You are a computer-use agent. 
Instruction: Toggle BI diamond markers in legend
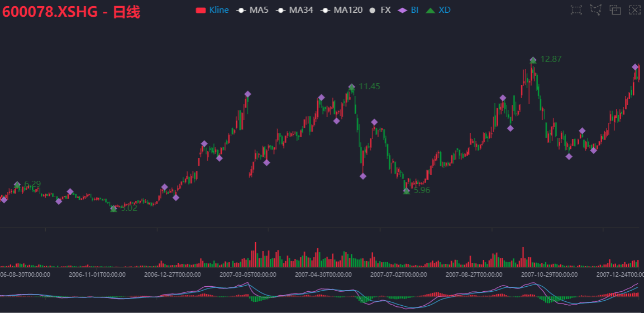(408, 10)
